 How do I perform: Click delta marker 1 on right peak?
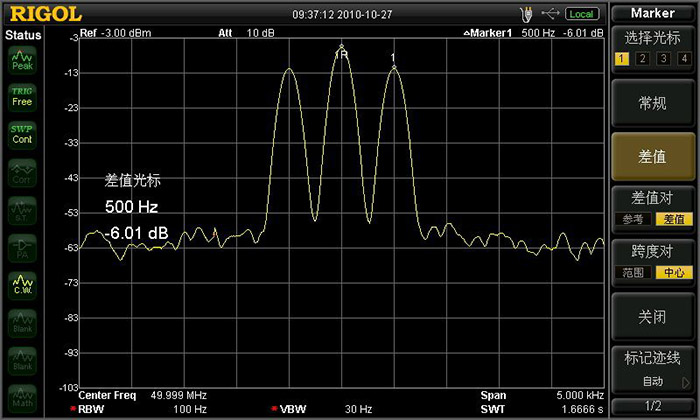[x=393, y=66]
